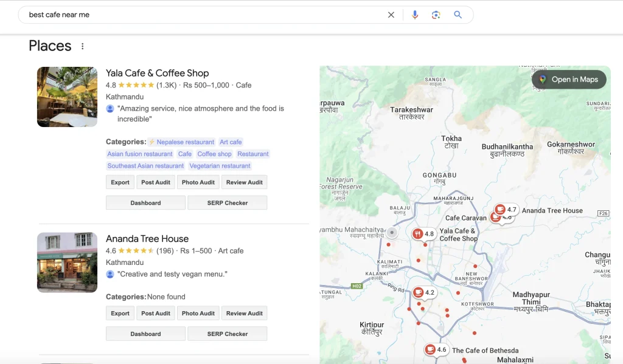Click inside the search input field
Screen dimensions: 623x364
183,15
